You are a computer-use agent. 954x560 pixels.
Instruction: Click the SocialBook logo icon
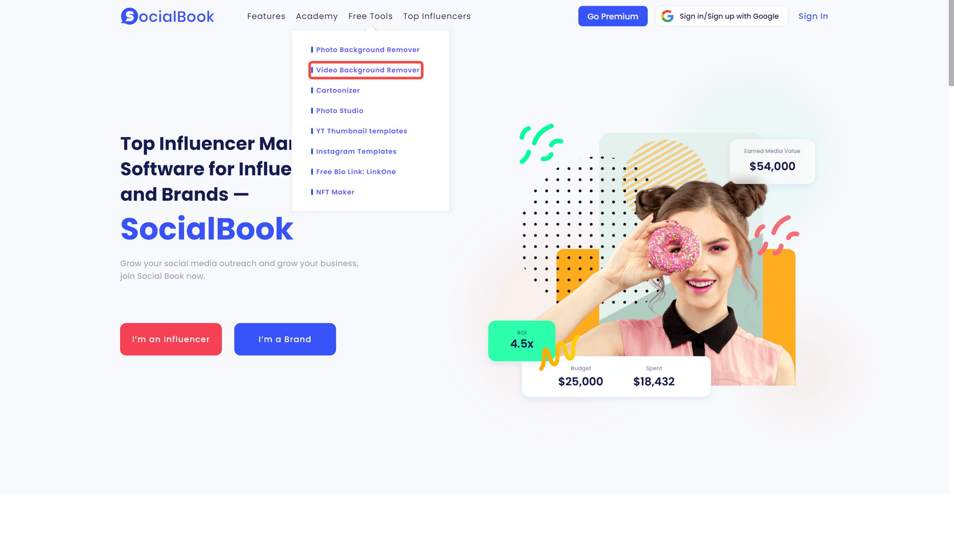[x=128, y=16]
